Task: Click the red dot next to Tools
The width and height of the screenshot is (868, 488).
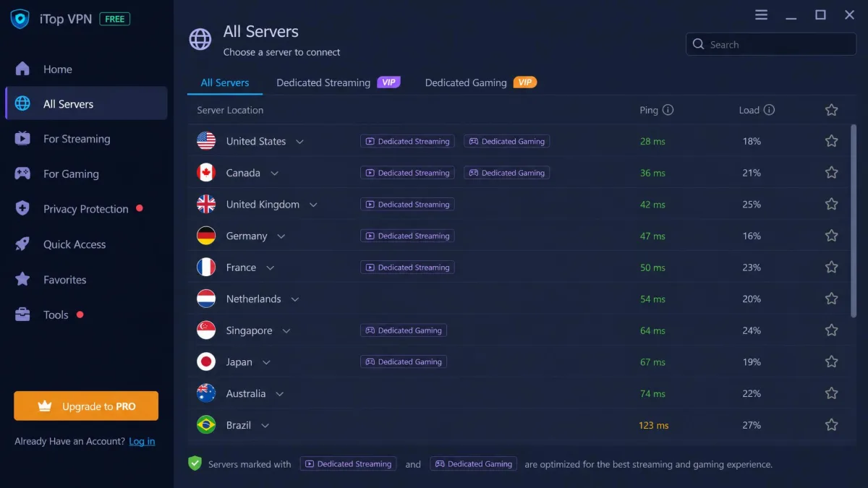Action: pyautogui.click(x=80, y=314)
